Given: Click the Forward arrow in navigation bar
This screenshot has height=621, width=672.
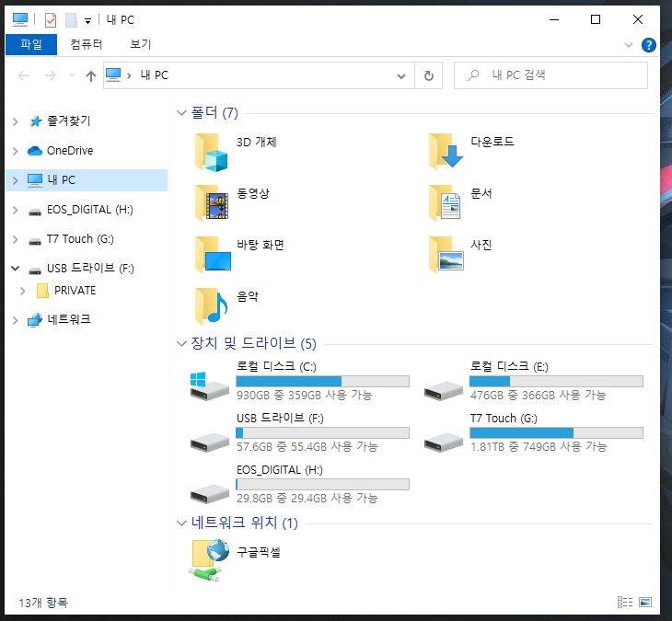Looking at the screenshot, I should coord(50,75).
